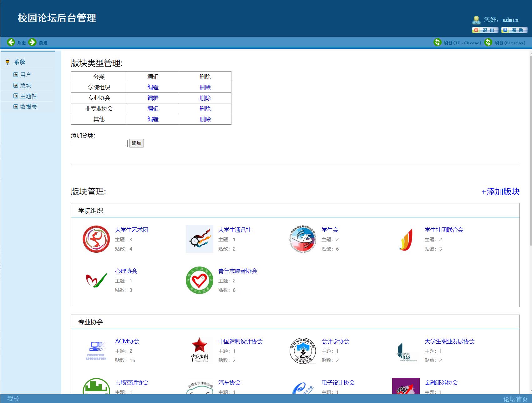The width and height of the screenshot is (532, 403).
Task: Click the admin user avatar icon
Action: click(x=476, y=20)
